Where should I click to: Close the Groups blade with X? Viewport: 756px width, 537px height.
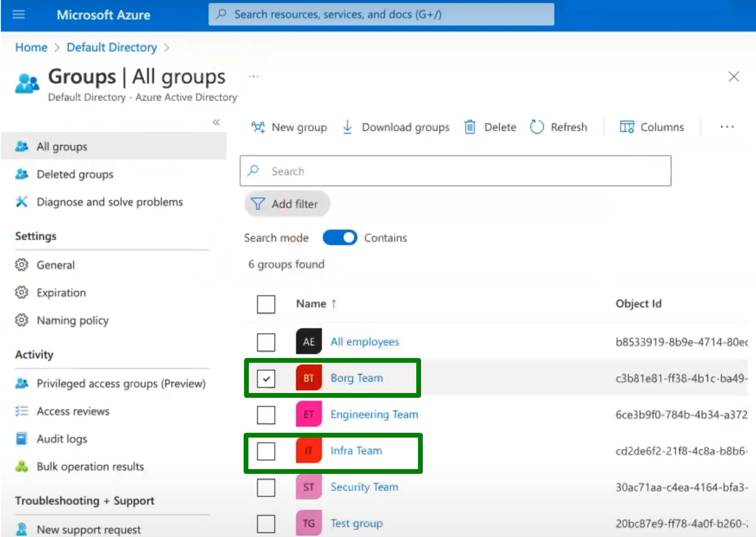pyautogui.click(x=733, y=77)
